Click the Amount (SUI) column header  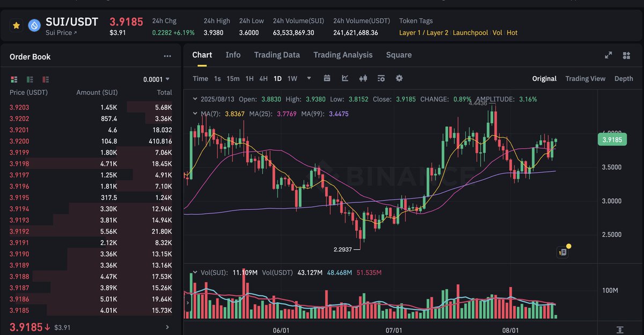pos(97,92)
